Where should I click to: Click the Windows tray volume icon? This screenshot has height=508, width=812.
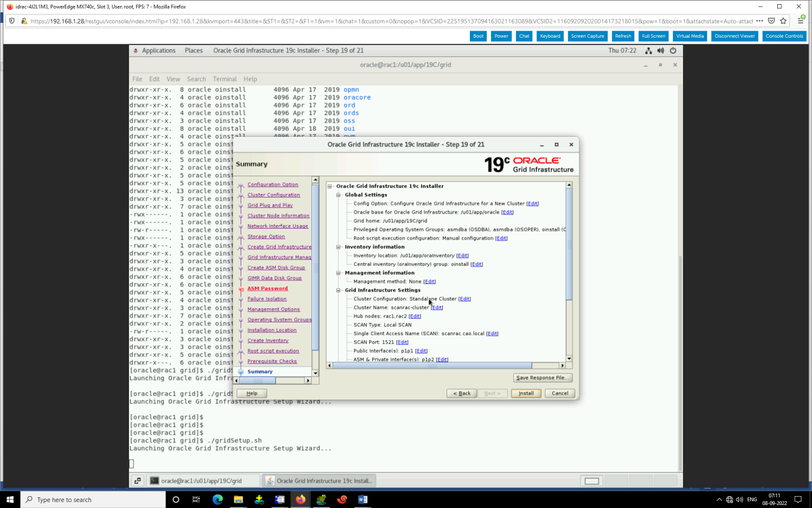740,499
